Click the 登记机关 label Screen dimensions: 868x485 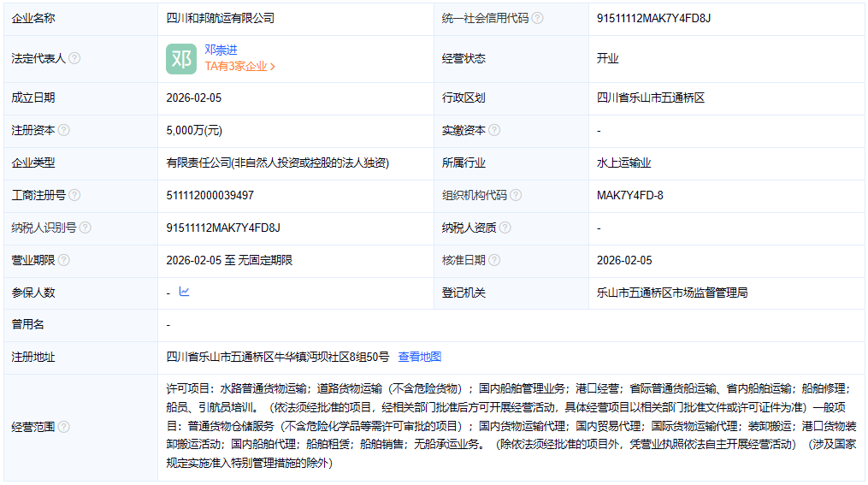pyautogui.click(x=464, y=293)
